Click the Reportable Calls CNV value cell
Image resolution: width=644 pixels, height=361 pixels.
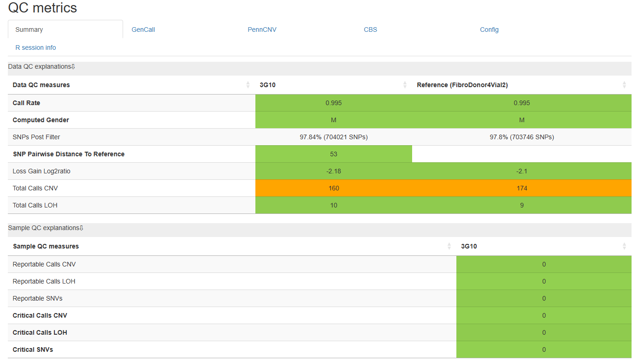(544, 264)
